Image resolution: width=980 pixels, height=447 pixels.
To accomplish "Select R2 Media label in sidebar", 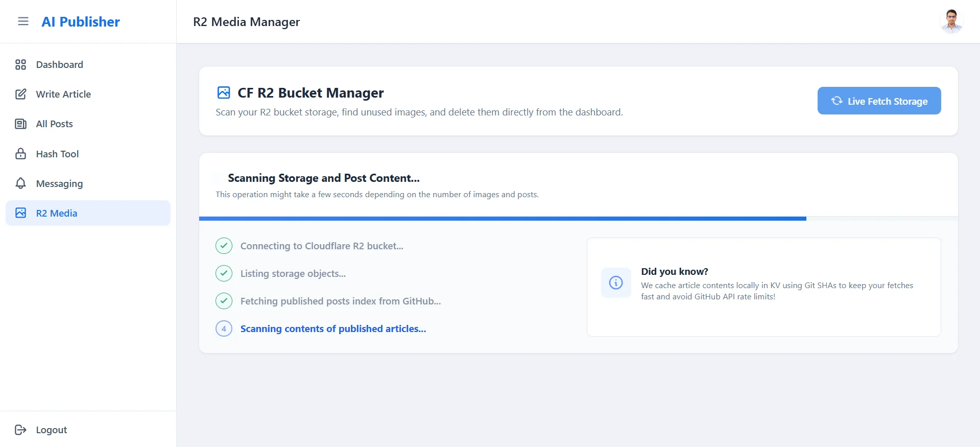I will point(57,213).
